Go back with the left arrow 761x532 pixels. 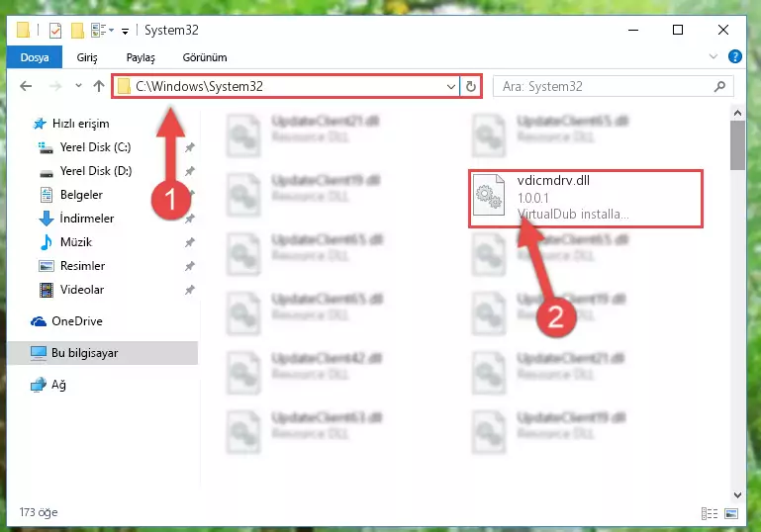coord(26,86)
